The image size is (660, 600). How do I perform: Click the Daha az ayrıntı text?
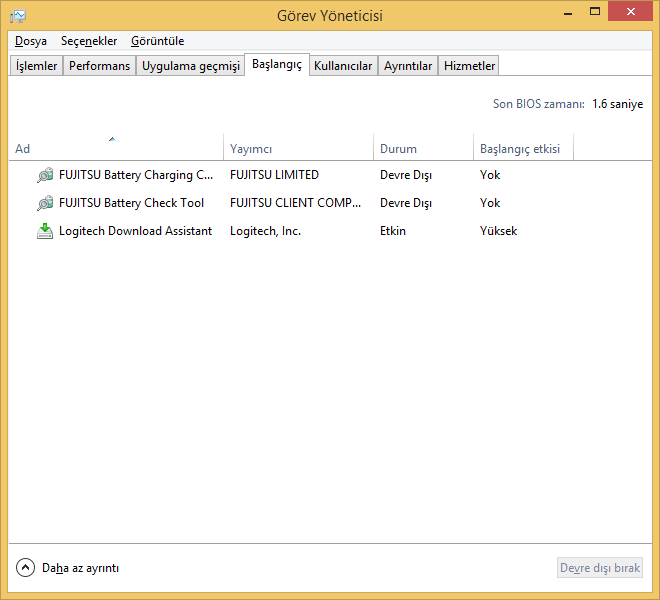tap(80, 568)
